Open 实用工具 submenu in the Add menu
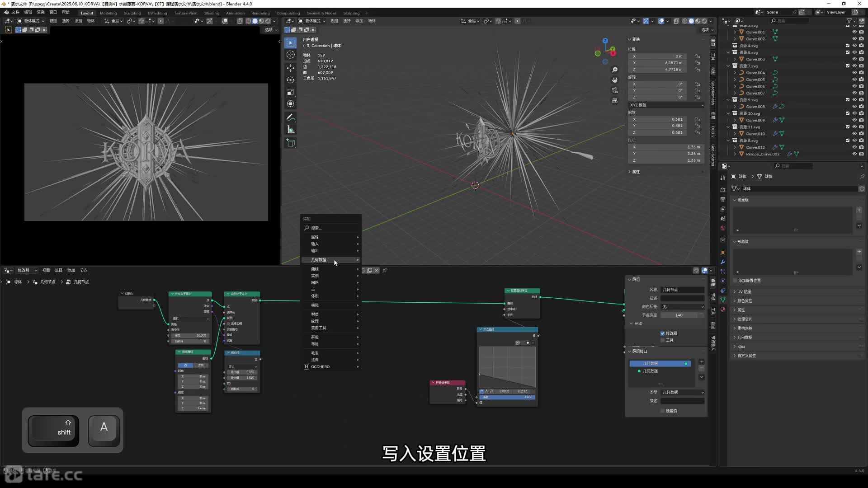The height and width of the screenshot is (488, 868). tap(331, 328)
